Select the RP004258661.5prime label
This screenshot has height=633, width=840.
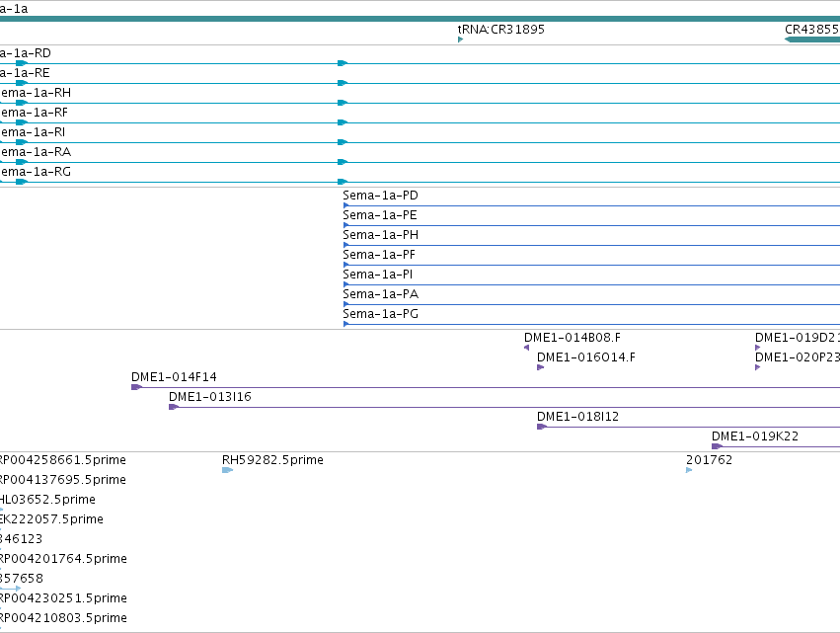[x=62, y=460]
